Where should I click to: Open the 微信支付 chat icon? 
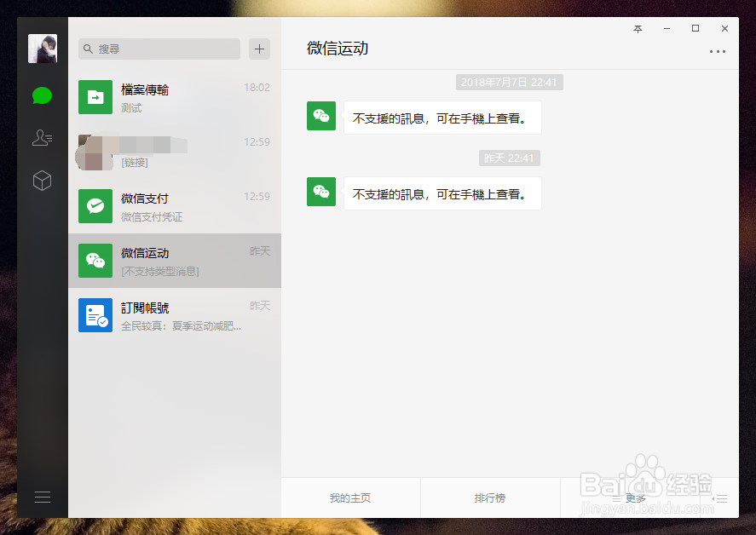tap(95, 206)
